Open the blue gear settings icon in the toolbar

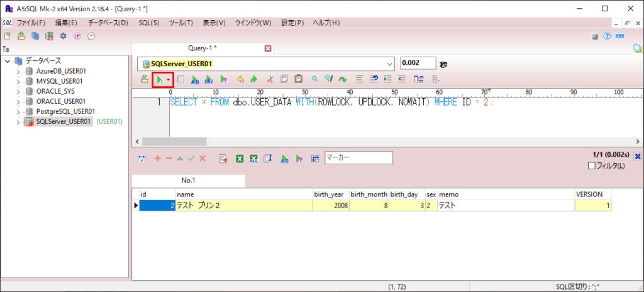point(63,36)
